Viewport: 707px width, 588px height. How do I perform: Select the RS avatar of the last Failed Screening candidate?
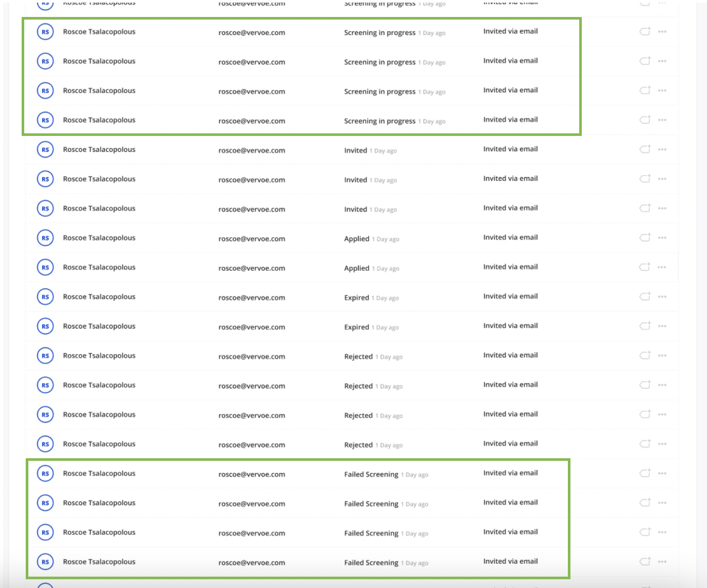45,562
